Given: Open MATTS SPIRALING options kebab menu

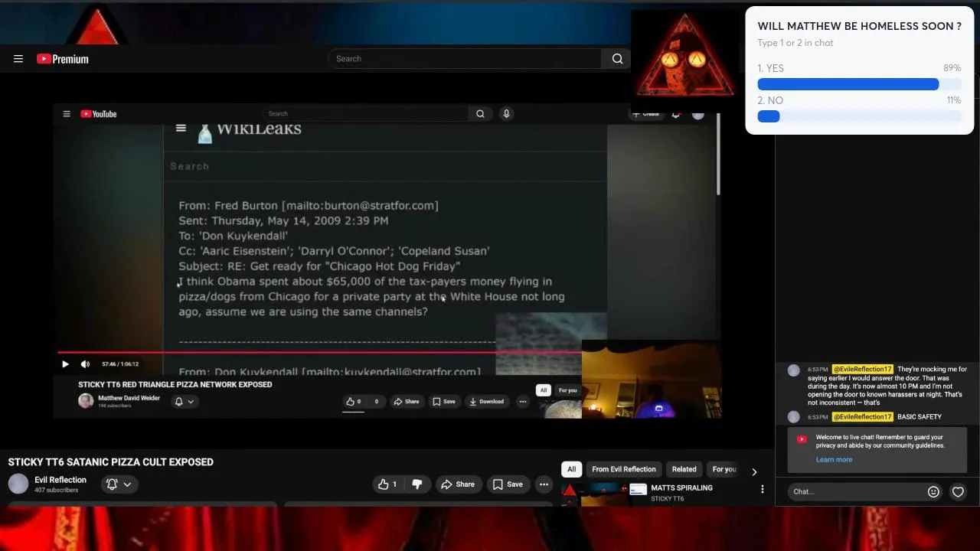Looking at the screenshot, I should (x=762, y=489).
